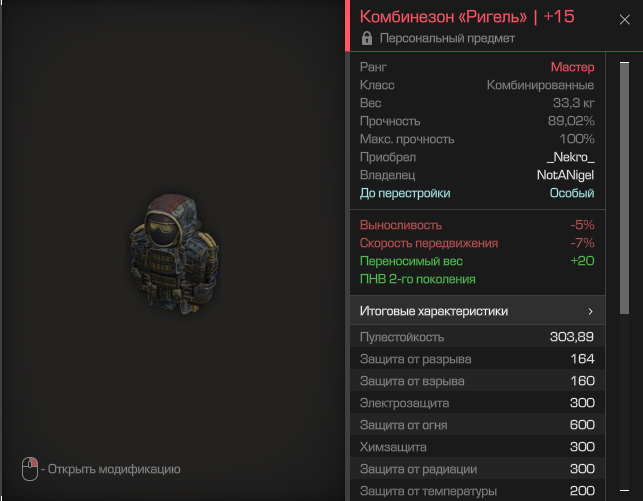Click the Особый label
The width and height of the screenshot is (643, 501).
572,193
